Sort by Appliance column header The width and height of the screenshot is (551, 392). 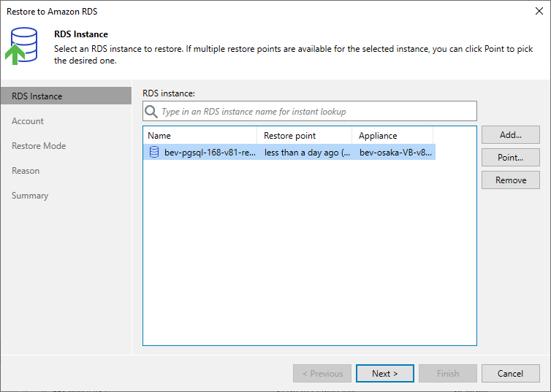[x=392, y=136]
